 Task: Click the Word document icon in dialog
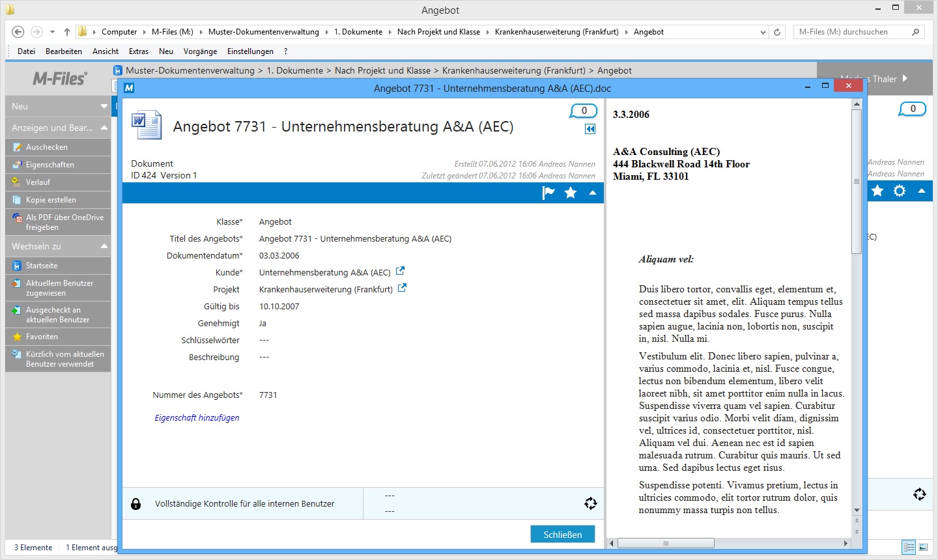[146, 125]
